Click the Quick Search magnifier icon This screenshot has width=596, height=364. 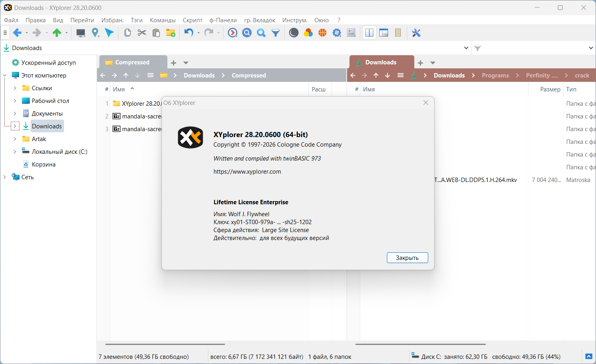click(261, 33)
